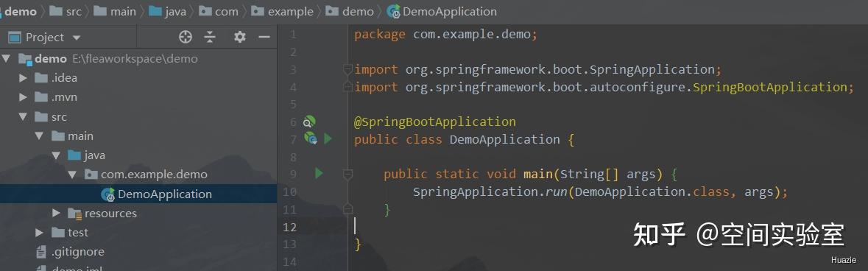
Task: Click the DemoApplication breadcrumb in the navigation bar
Action: 442,11
